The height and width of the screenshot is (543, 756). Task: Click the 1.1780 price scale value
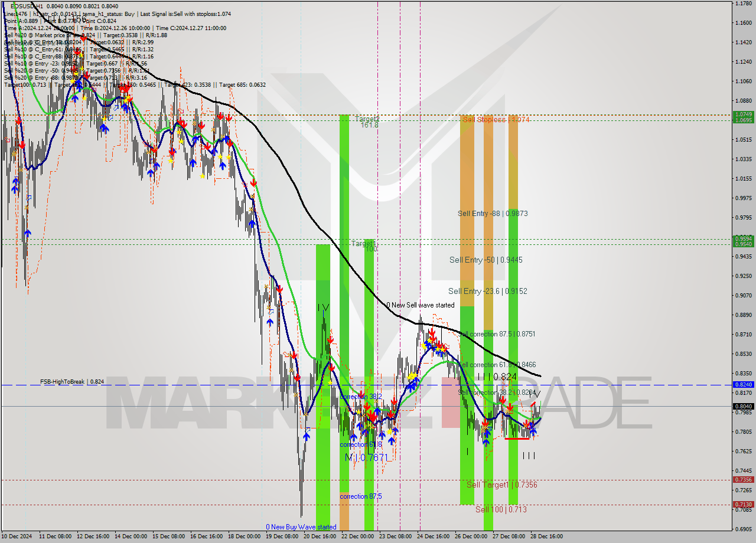pyautogui.click(x=743, y=4)
